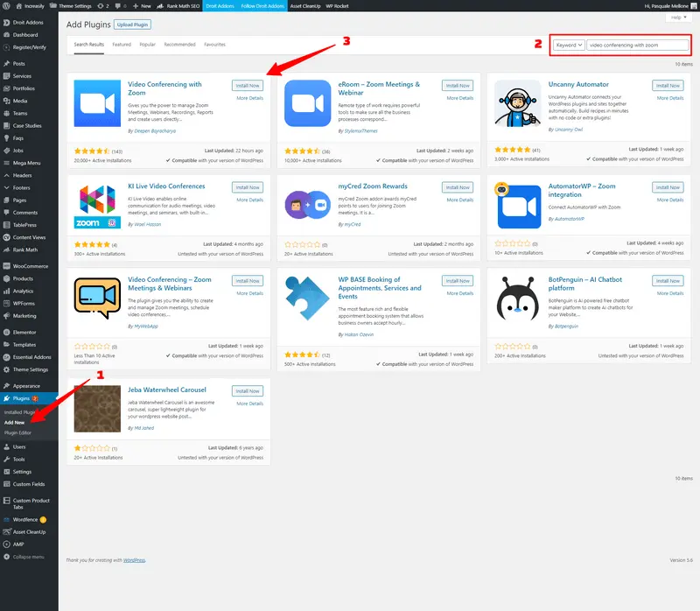The height and width of the screenshot is (611, 700).
Task: Switch to the Recommended tab
Action: [x=179, y=44]
